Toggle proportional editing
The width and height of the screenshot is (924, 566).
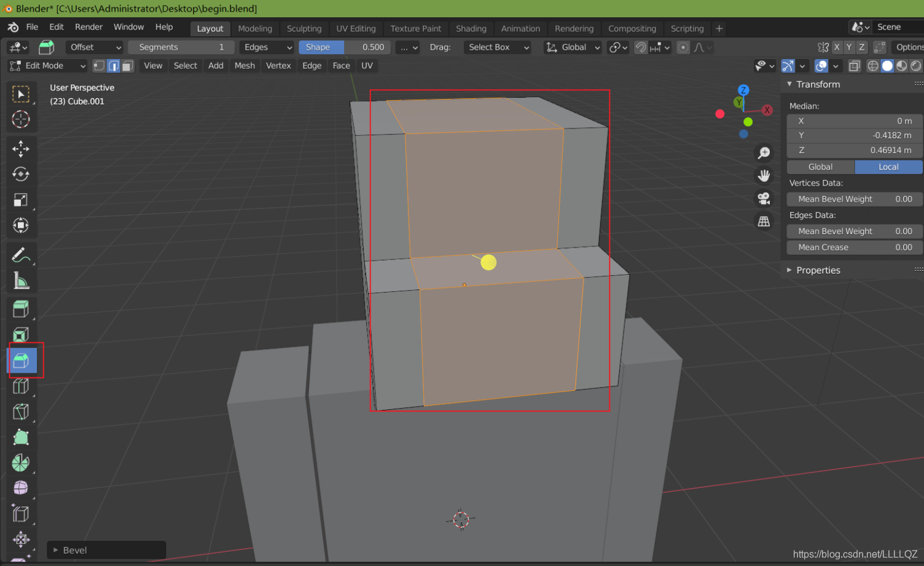click(x=683, y=47)
